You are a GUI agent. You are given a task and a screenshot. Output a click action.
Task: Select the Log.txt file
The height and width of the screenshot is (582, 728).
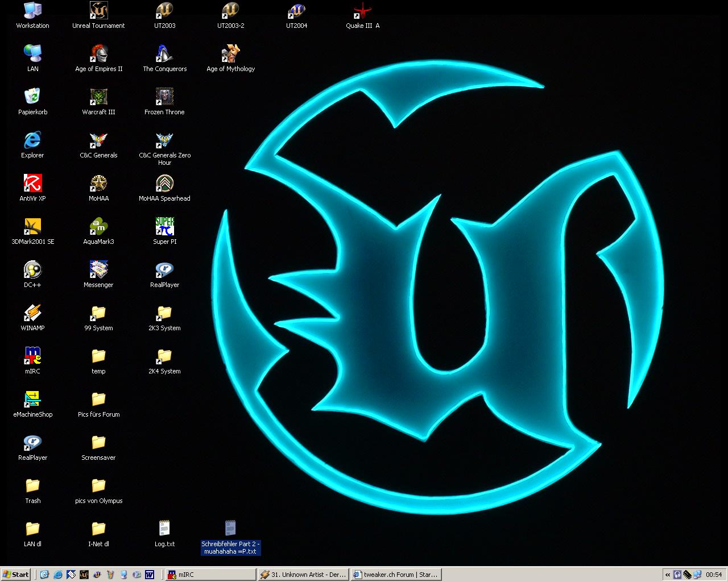pos(164,529)
